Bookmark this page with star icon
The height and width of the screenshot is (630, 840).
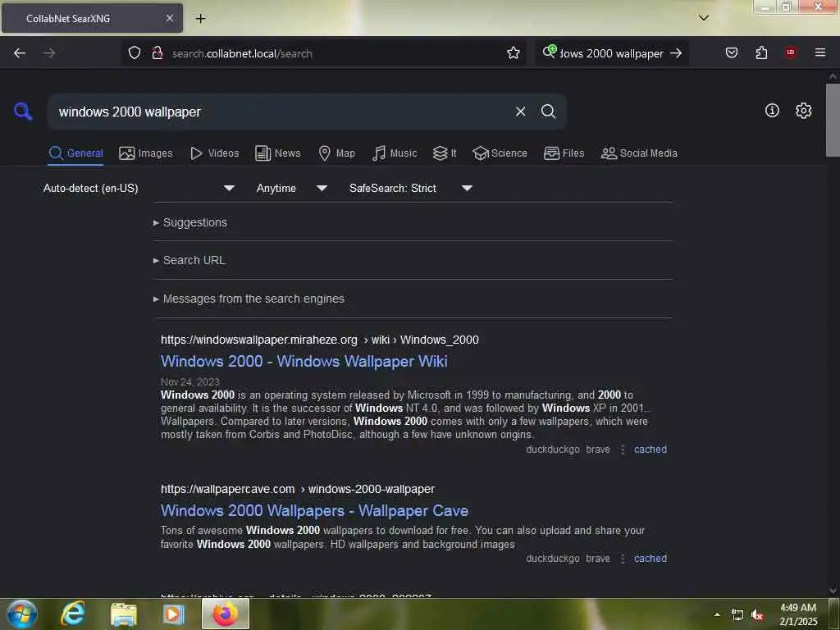(x=514, y=53)
